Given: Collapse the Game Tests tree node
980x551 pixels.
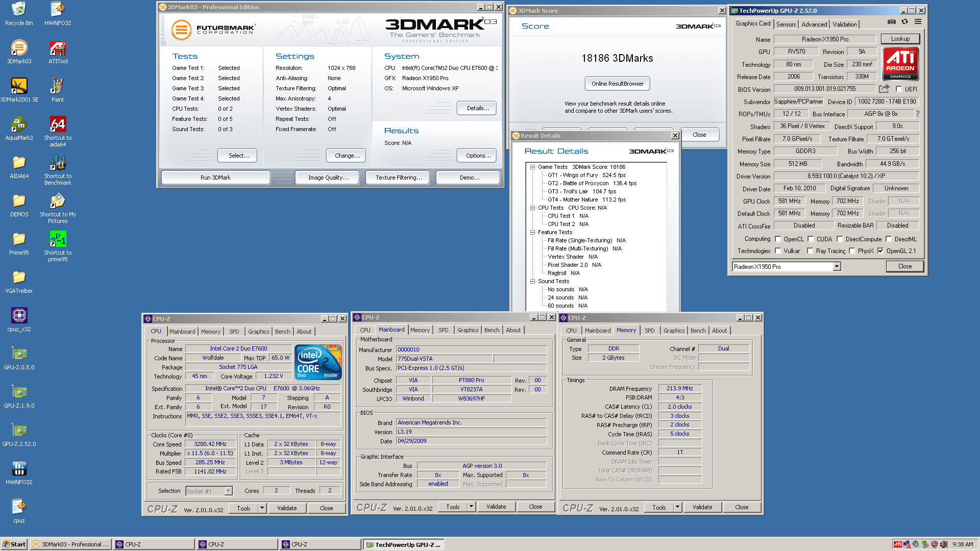Looking at the screenshot, I should (x=532, y=167).
